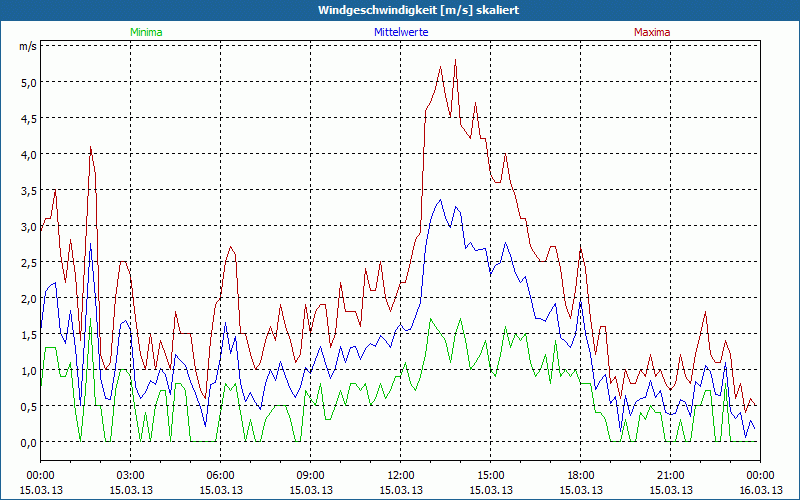Click the 'm/s' axis unit label
This screenshot has width=800, height=500.
pos(28,46)
